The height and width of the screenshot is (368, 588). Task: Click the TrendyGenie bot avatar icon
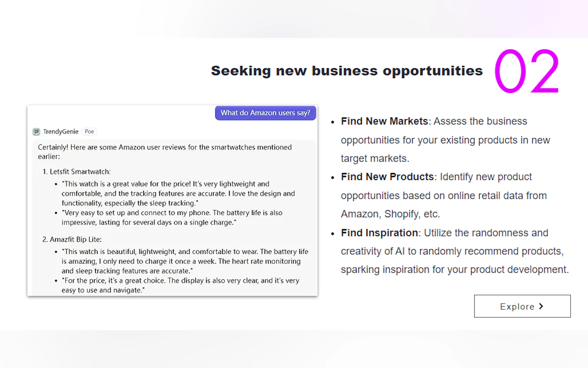click(x=36, y=132)
